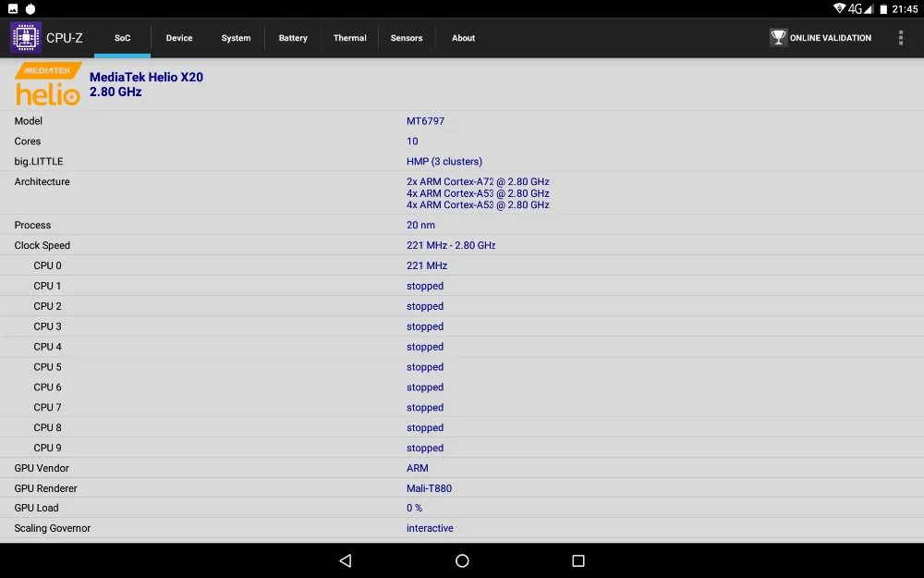This screenshot has height=578, width=924.
Task: Tap HMP (3 clusters) value
Action: pyautogui.click(x=444, y=161)
